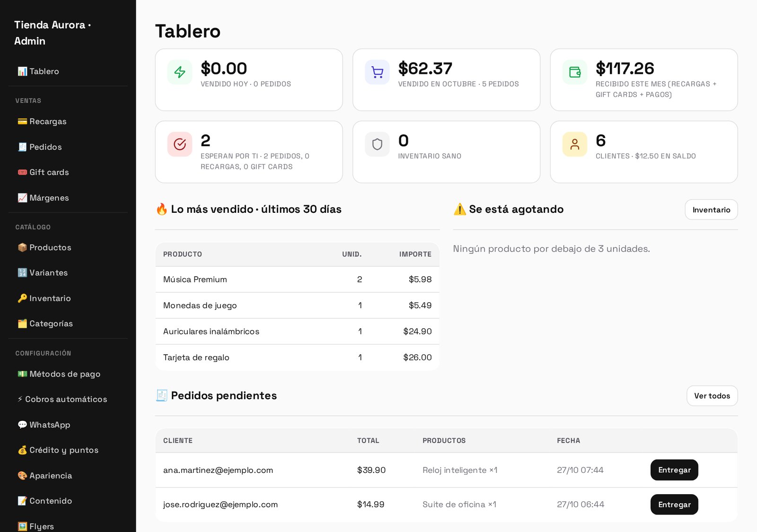
Task: Click the Música Premium product row
Action: [297, 279]
